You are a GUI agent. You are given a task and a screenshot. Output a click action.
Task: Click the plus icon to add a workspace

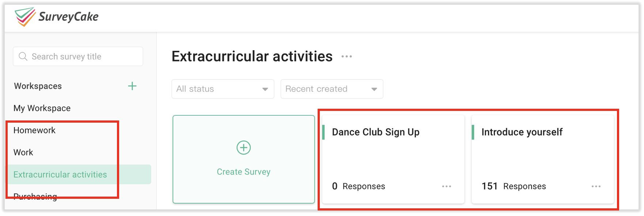pyautogui.click(x=132, y=86)
